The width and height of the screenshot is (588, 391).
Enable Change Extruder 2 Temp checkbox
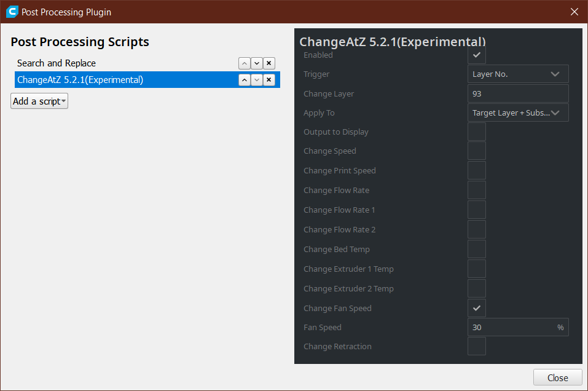(477, 288)
